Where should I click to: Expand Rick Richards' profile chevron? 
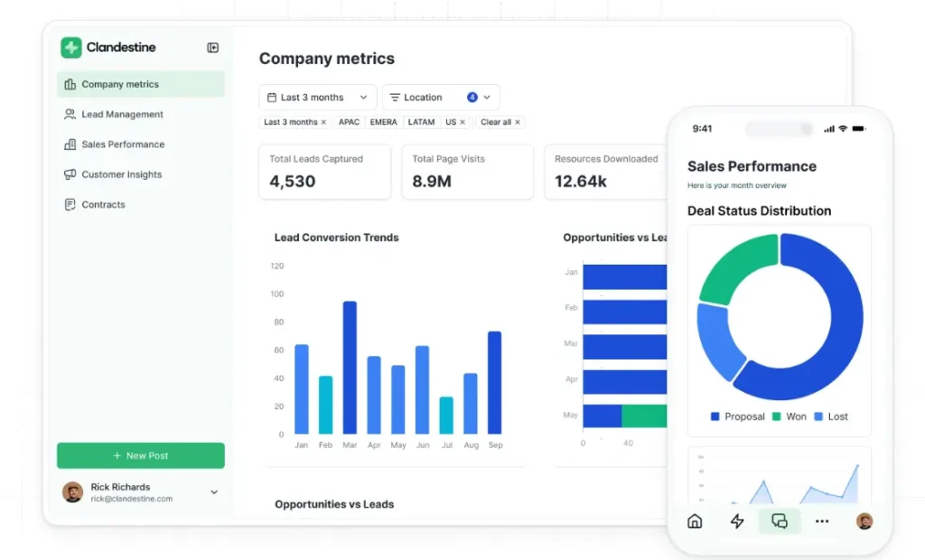click(214, 492)
